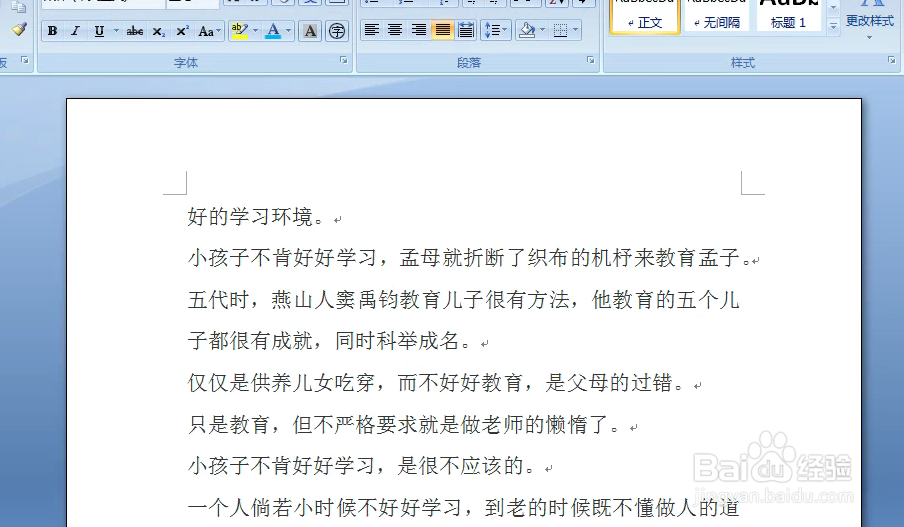Open the Change Case (Aa) menu
Viewport: 904px width, 527px height.
pyautogui.click(x=209, y=31)
